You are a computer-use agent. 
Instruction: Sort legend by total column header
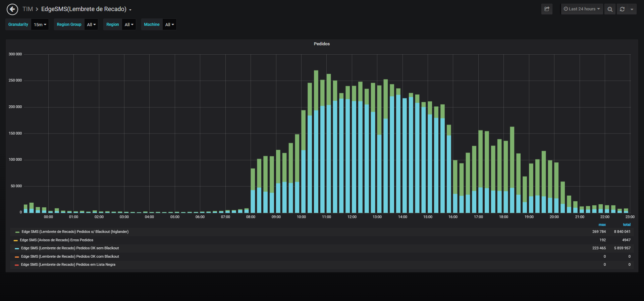click(627, 225)
